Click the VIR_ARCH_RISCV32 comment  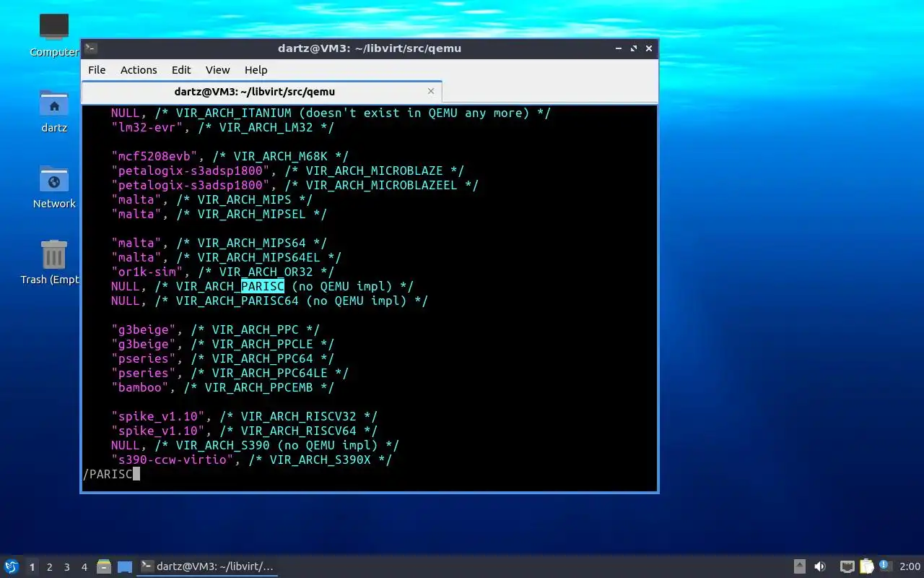(298, 416)
